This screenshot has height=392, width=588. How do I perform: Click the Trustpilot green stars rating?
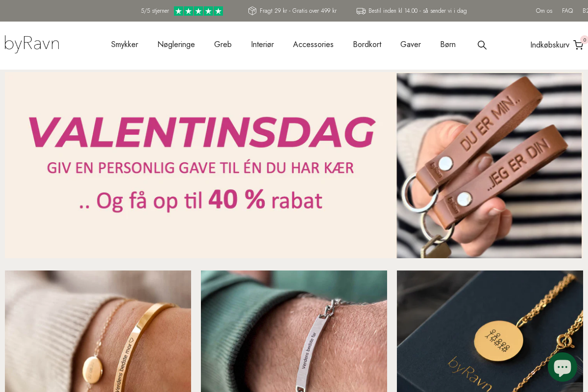point(198,11)
